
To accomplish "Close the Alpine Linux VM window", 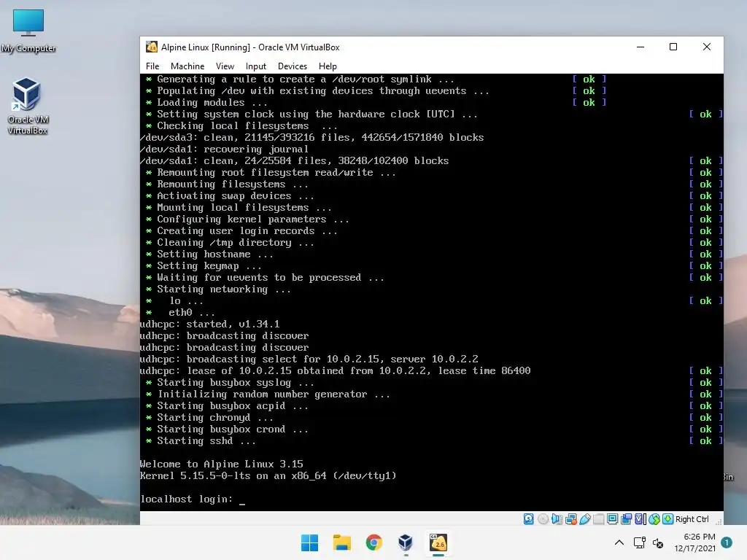I will click(706, 47).
